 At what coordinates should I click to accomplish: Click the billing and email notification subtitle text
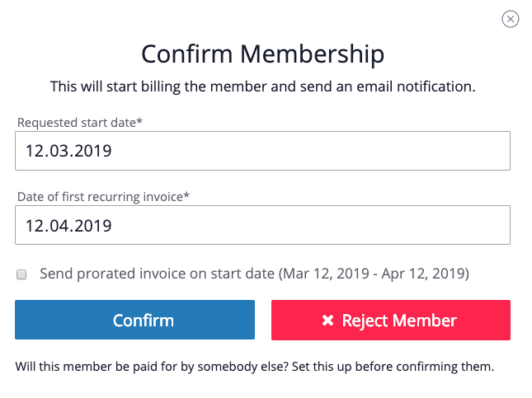(263, 87)
